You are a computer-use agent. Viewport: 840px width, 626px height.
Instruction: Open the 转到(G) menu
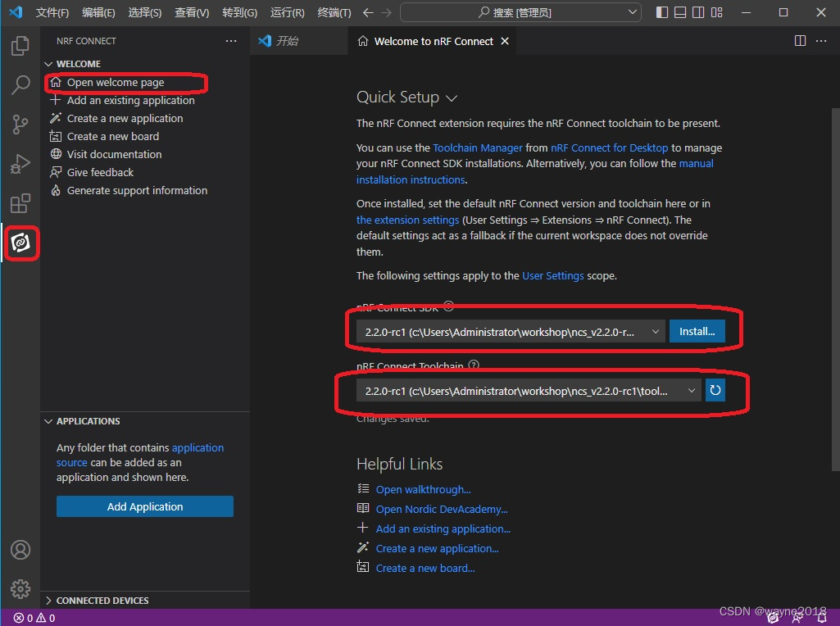(239, 12)
